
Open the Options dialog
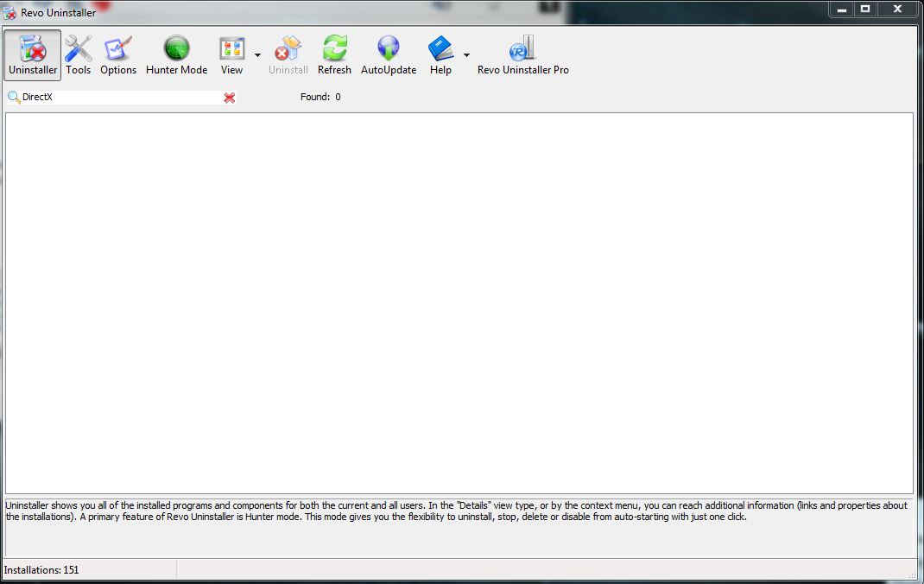tap(117, 54)
